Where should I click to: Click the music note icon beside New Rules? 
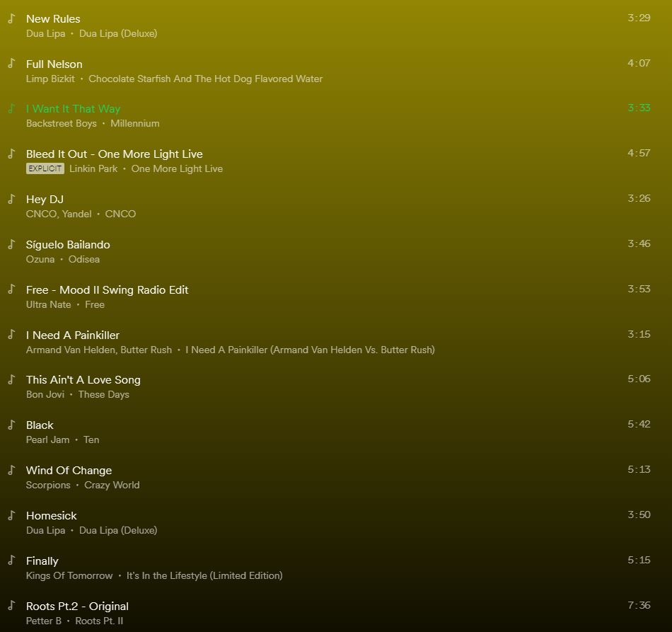click(x=11, y=18)
